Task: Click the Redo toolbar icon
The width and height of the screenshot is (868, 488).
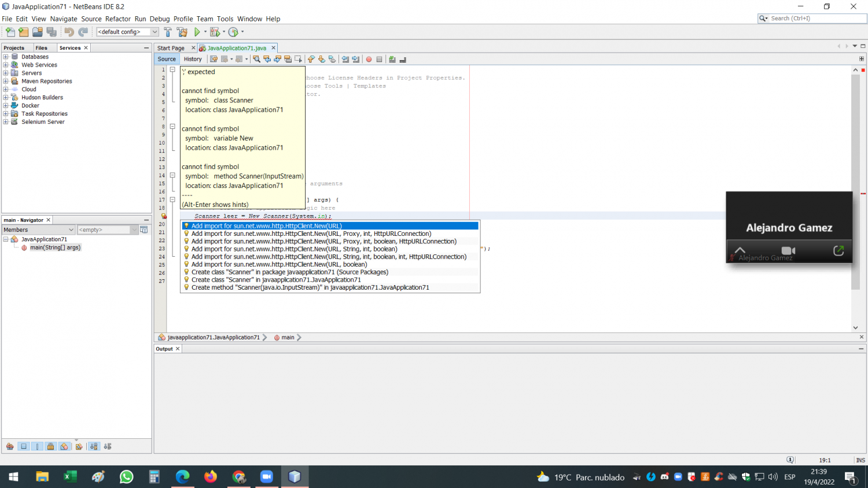Action: coord(83,32)
